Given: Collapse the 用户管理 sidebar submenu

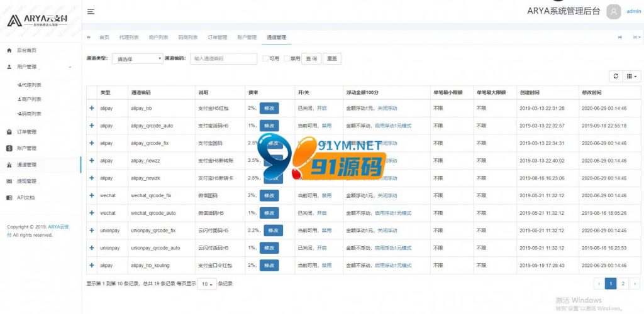Looking at the screenshot, I should click(x=70, y=67).
